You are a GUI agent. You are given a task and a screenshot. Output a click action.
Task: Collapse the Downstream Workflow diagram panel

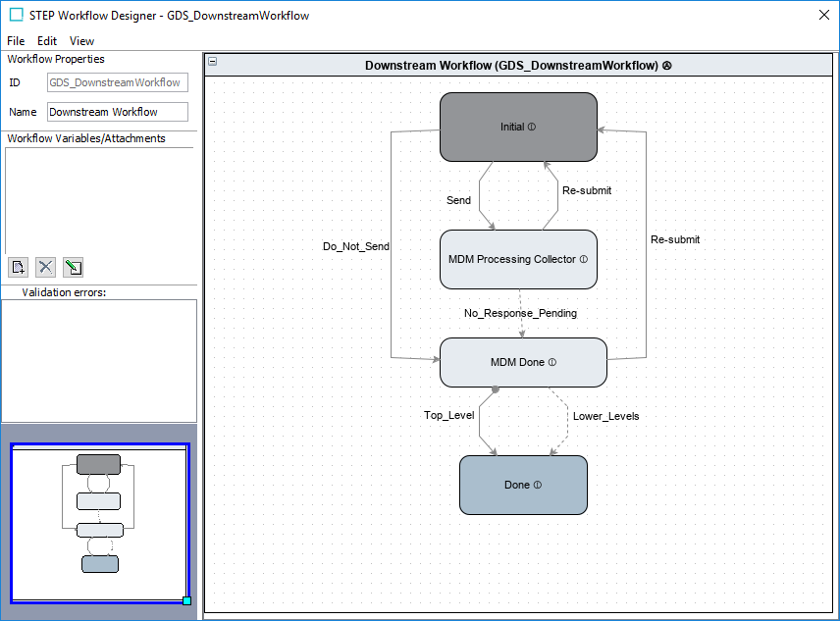[x=213, y=62]
